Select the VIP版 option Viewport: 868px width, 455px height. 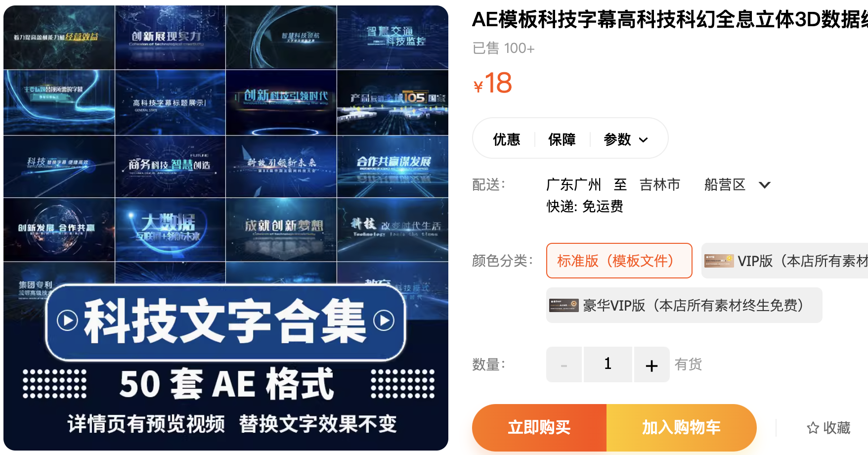[784, 261]
